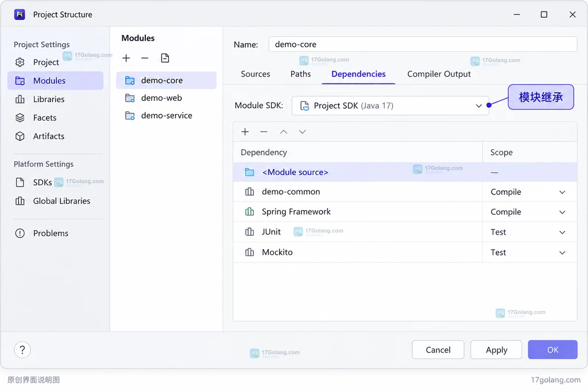Screen dimensions: 588x392
Task: Click the Problems warning icon
Action: coord(20,233)
